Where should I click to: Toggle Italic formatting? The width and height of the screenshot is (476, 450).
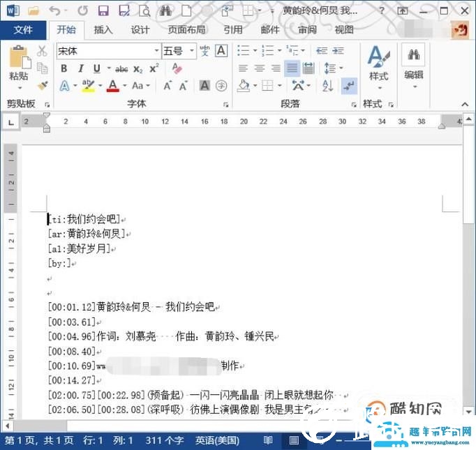click(x=81, y=68)
